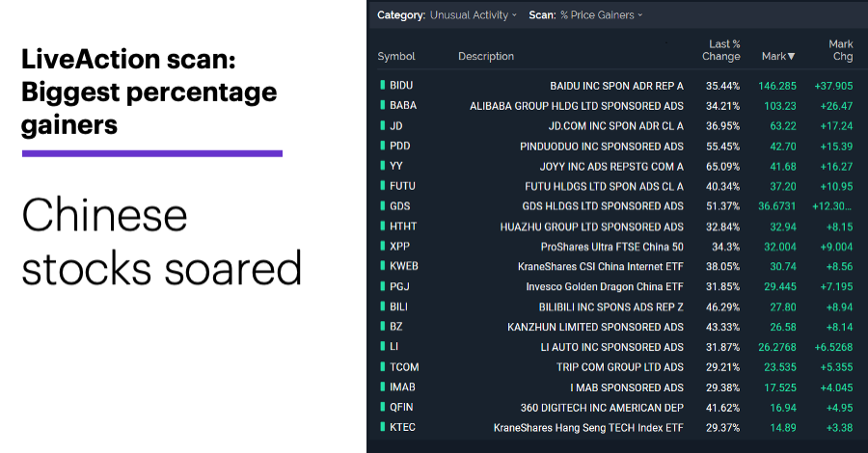The image size is (868, 453).
Task: Sort by Last % Change column header
Action: click(721, 50)
